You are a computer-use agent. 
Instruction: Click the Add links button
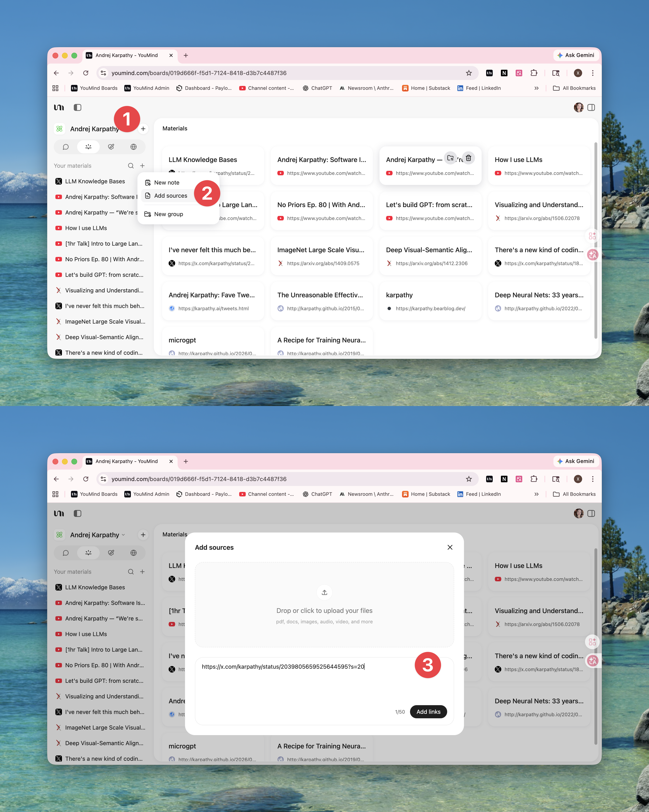pos(428,712)
